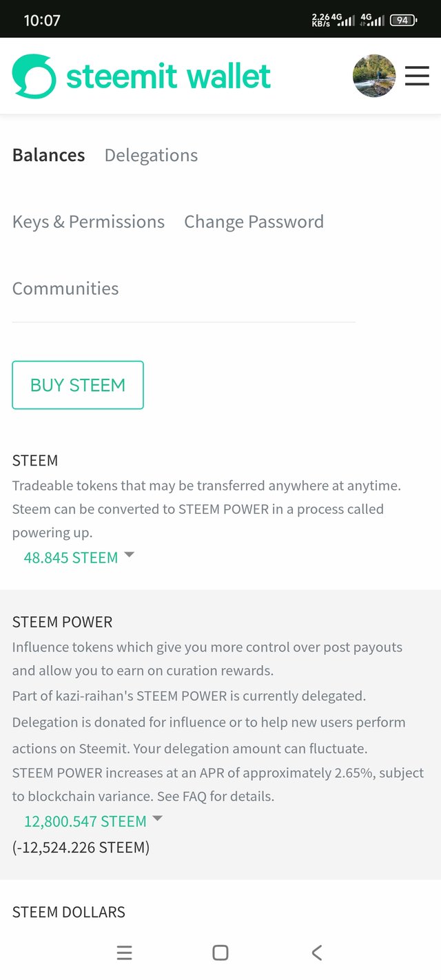This screenshot has width=441, height=980.
Task: Click the Steemit logo icon
Action: pyautogui.click(x=34, y=76)
